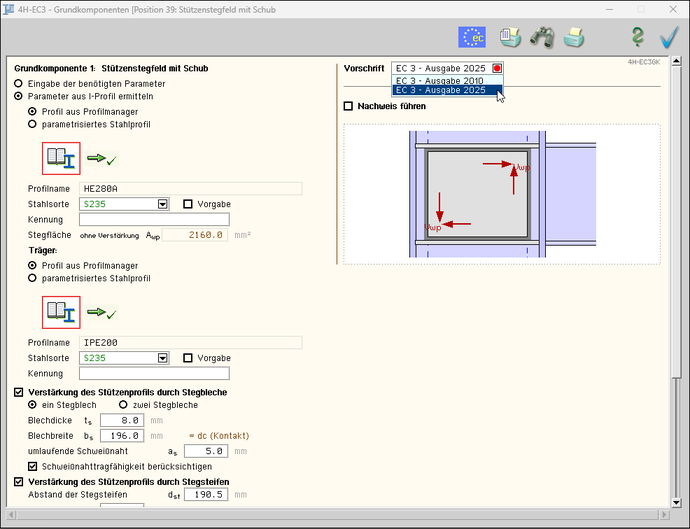Open the print preview document icon
This screenshot has height=529, width=690.
click(511, 37)
